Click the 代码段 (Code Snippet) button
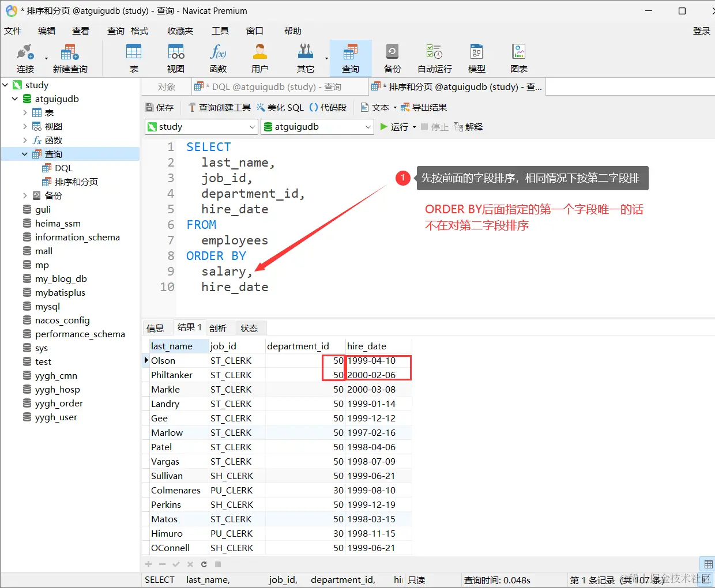This screenshot has width=715, height=588. tap(328, 107)
